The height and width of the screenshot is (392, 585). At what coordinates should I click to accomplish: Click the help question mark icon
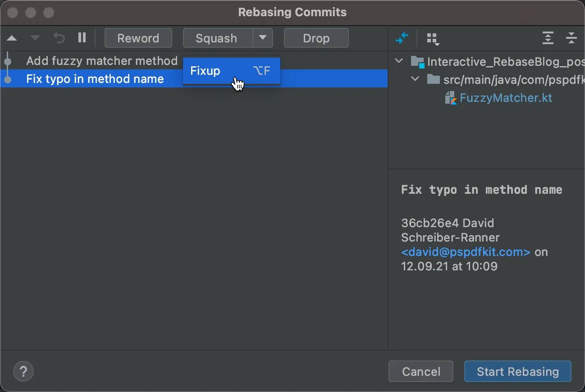(x=23, y=371)
